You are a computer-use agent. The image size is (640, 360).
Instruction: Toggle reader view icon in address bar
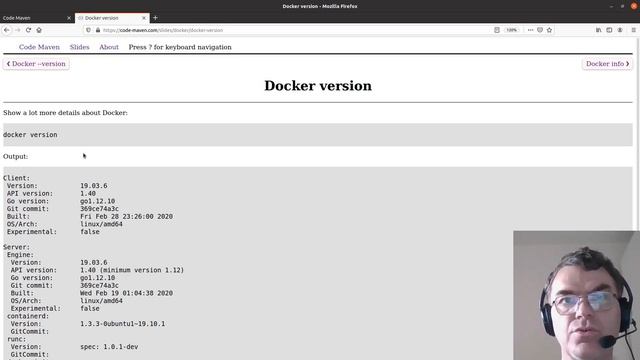click(497, 30)
